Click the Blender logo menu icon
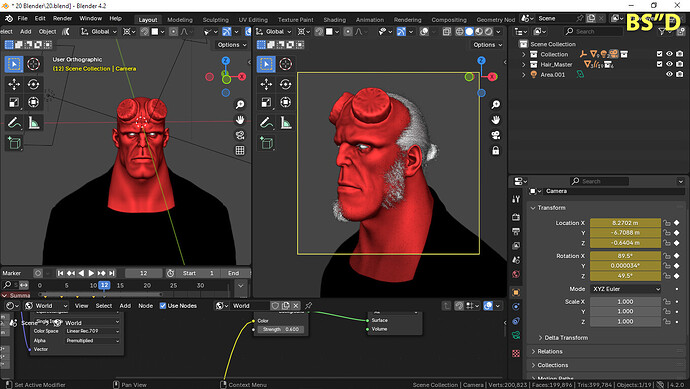The image size is (690, 389). 9,18
